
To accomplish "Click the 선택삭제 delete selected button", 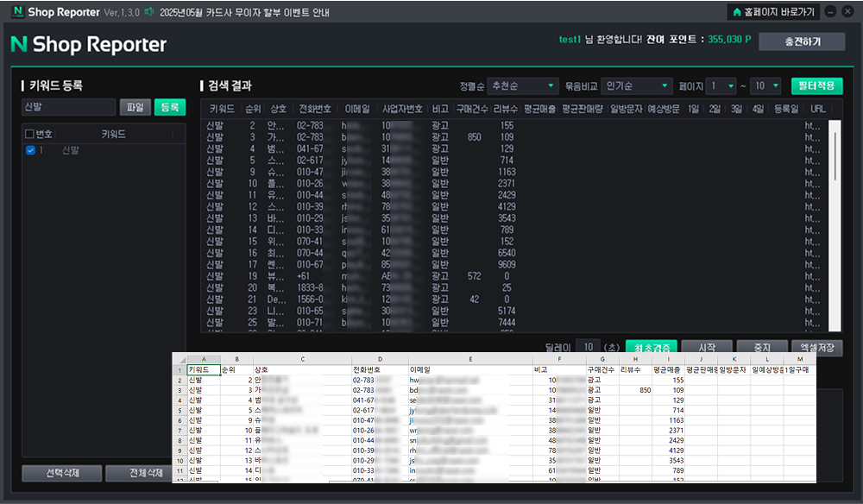I will (x=62, y=473).
